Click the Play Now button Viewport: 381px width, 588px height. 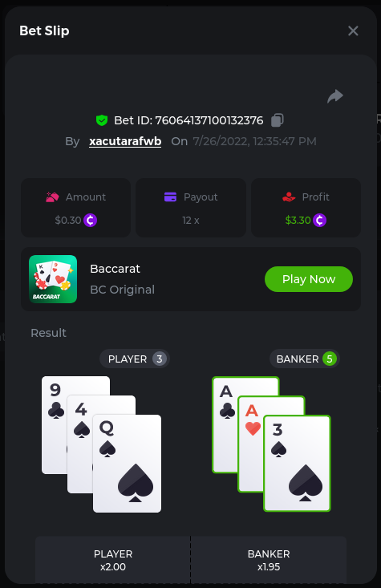309,279
